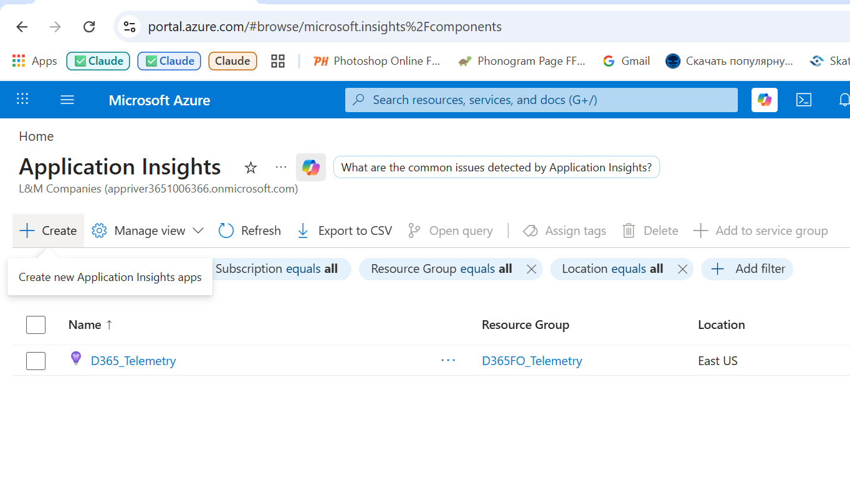Open site information icon in address bar
The height and width of the screenshot is (504, 850).
click(x=130, y=27)
